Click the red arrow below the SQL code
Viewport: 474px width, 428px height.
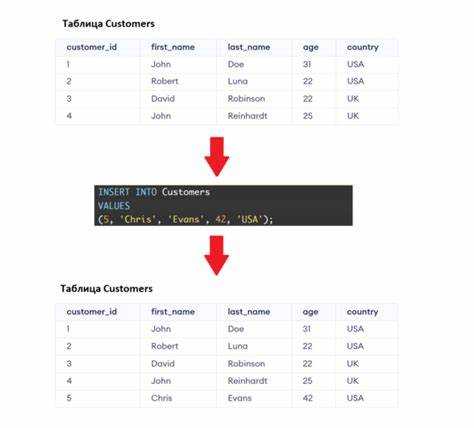pos(217,255)
